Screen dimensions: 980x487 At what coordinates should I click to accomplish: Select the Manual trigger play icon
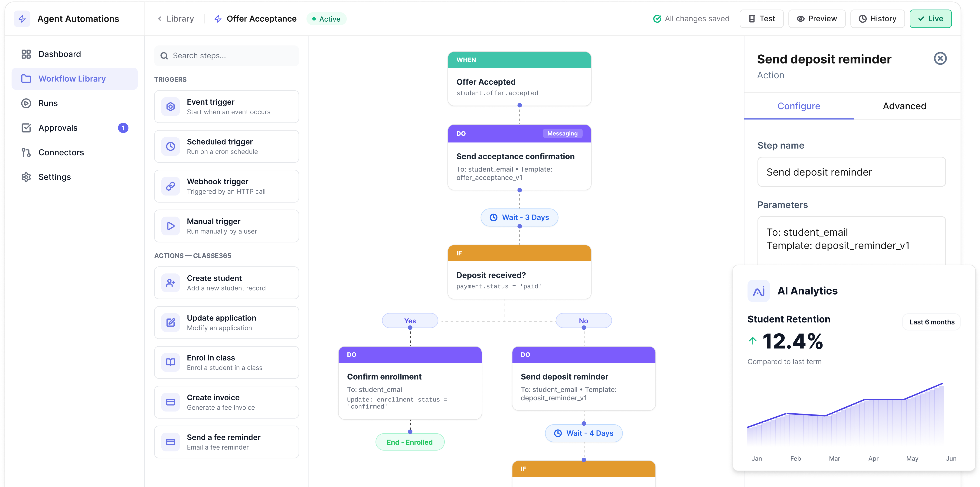170,226
